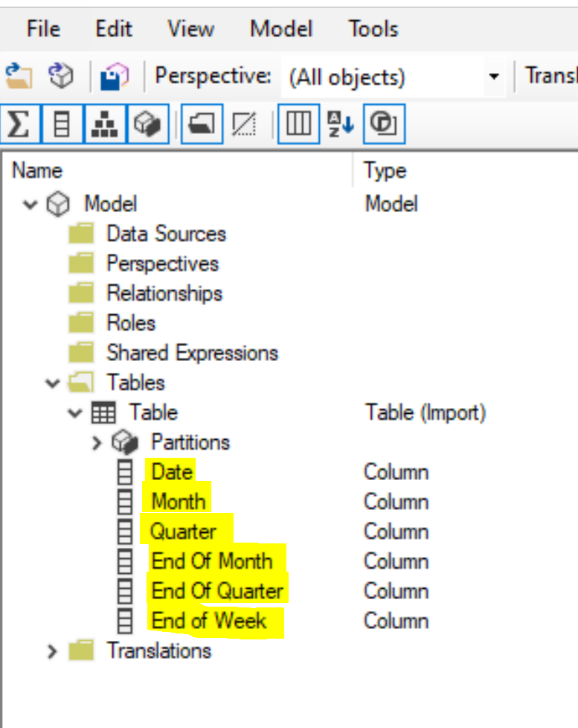Collapse the Model root node
The height and width of the screenshot is (728, 578).
coord(30,204)
